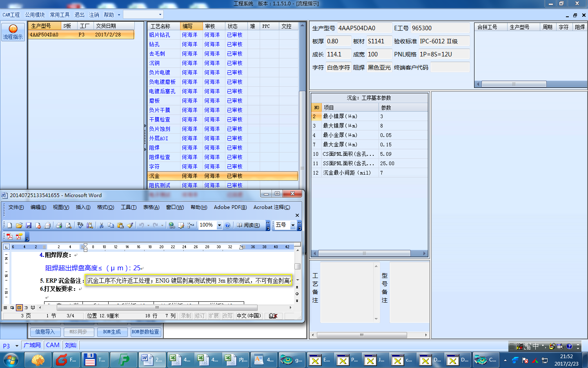This screenshot has height=368, width=588.
Task: Select the format painter brush icon
Action: pos(130,225)
